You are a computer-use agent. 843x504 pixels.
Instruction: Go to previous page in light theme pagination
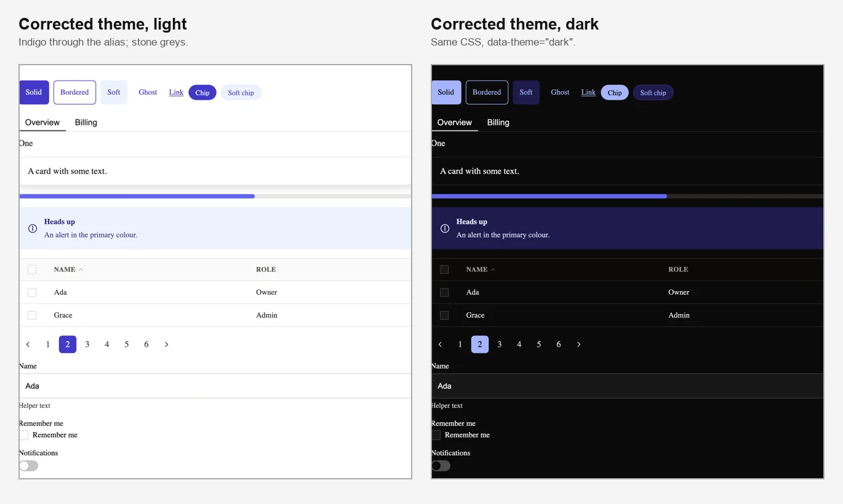coord(28,345)
